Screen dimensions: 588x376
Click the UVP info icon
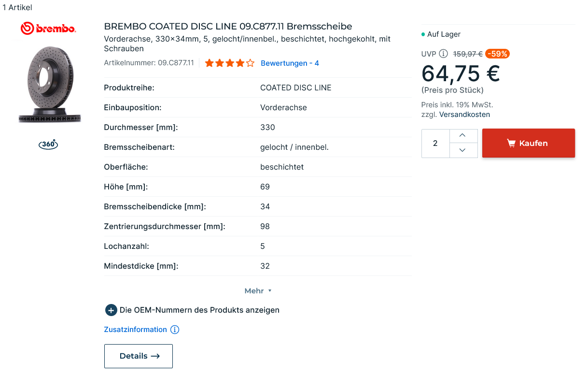(x=443, y=54)
